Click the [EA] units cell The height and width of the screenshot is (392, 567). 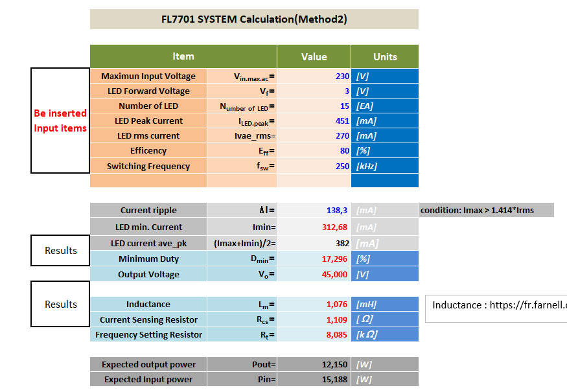point(385,106)
